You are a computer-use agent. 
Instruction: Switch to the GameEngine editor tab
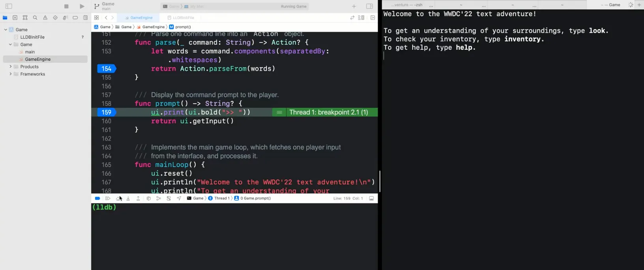pyautogui.click(x=139, y=18)
